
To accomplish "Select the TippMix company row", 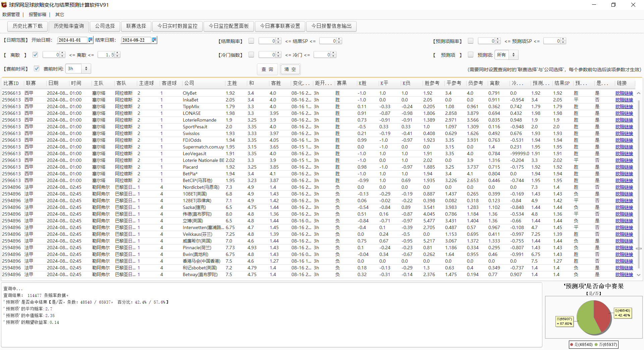I will pyautogui.click(x=319, y=106).
